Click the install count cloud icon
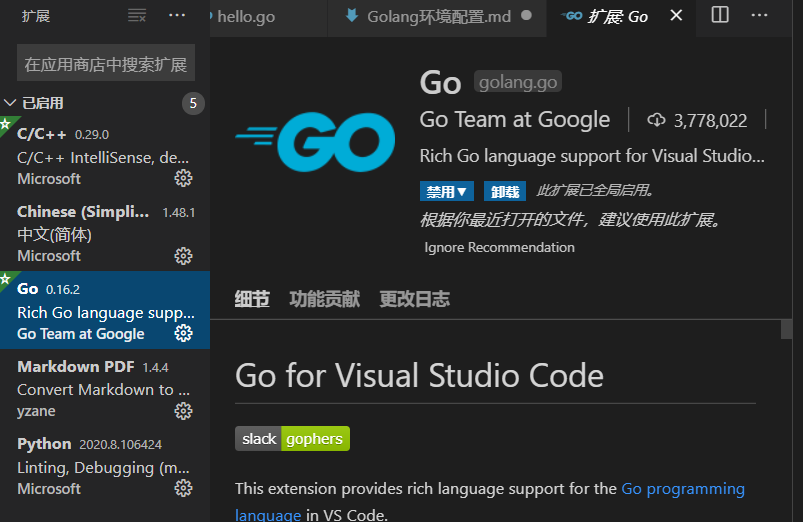Image resolution: width=803 pixels, height=522 pixels. click(x=657, y=120)
